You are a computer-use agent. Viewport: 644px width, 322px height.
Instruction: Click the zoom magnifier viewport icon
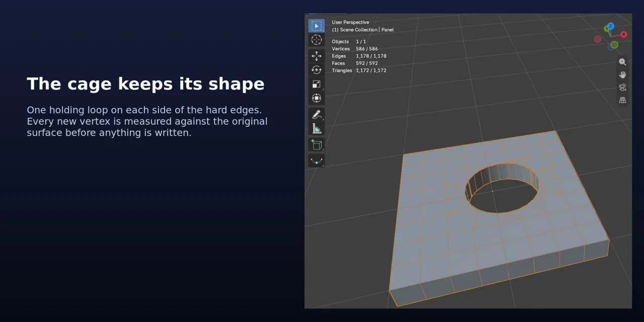622,62
